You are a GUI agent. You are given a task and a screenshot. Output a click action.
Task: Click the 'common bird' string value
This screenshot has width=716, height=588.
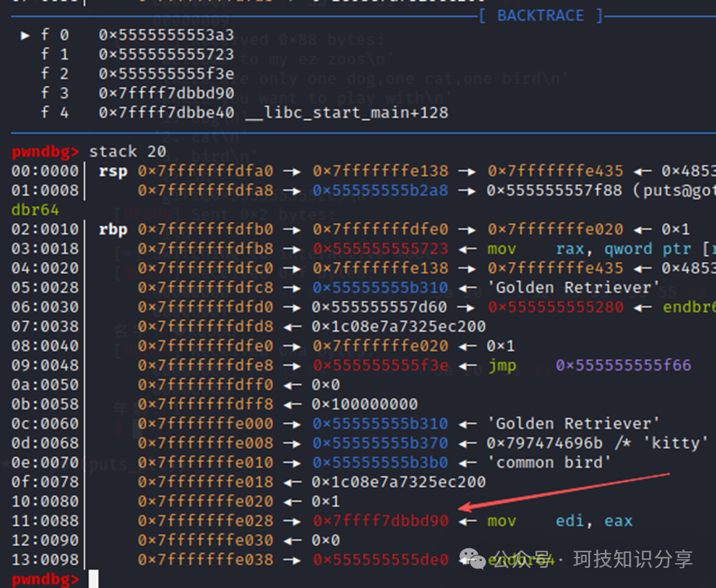551,463
